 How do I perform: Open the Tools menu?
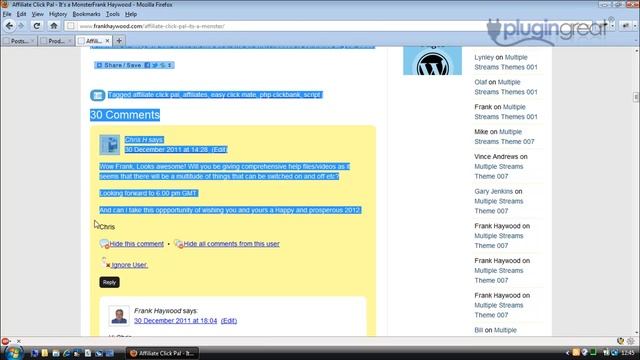(113, 14)
